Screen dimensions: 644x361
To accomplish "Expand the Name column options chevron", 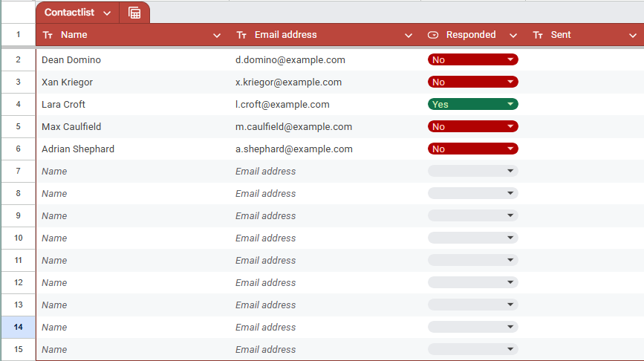I will [217, 35].
